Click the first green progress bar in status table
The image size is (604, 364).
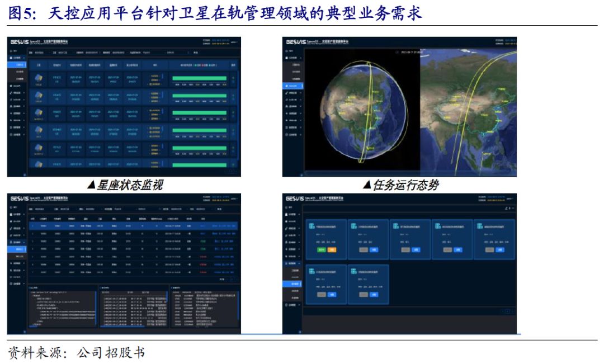pos(199,78)
